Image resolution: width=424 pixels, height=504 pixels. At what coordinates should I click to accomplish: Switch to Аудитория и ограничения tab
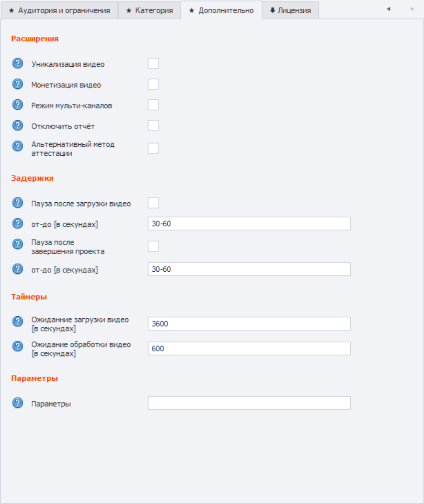pos(60,11)
